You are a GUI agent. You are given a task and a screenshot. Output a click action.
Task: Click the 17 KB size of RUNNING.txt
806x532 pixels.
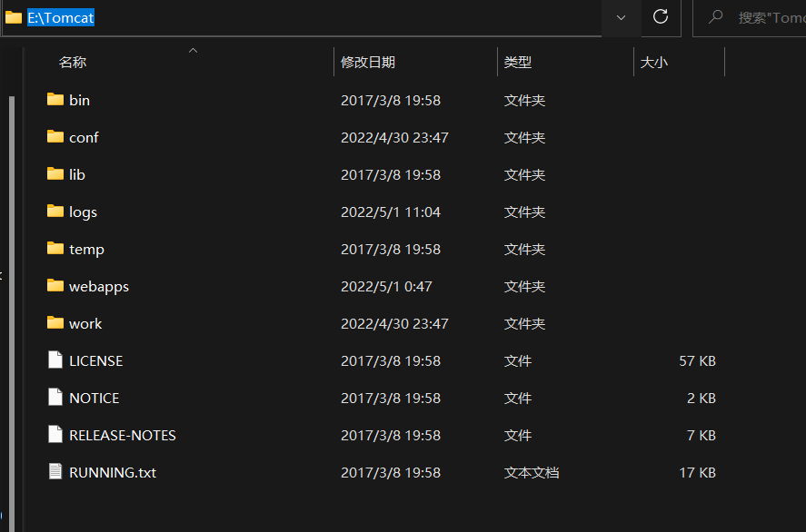click(698, 472)
